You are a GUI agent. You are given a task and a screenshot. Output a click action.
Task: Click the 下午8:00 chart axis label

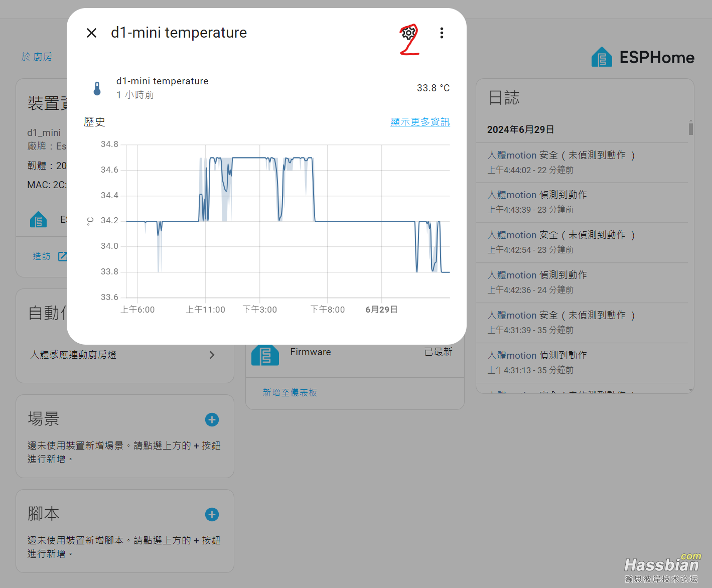[327, 310]
